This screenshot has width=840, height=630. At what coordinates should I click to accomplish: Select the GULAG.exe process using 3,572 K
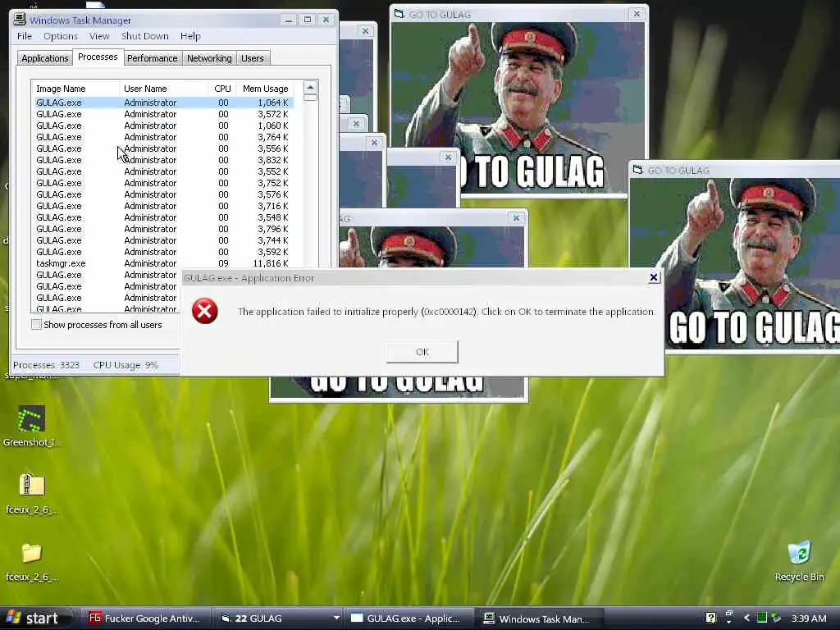163,114
